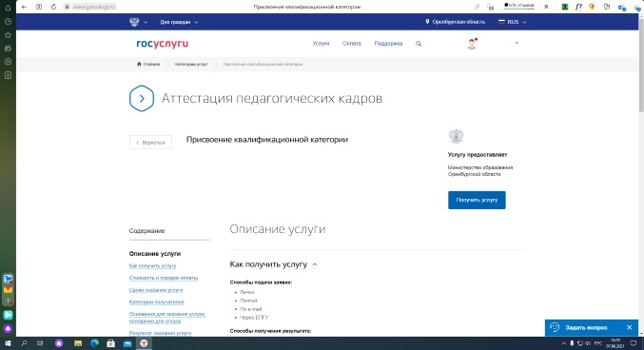Image resolution: width=644 pixels, height=350 pixels.
Task: Open Yandex Mail icon in sidebar
Action: pyautogui.click(x=8, y=290)
